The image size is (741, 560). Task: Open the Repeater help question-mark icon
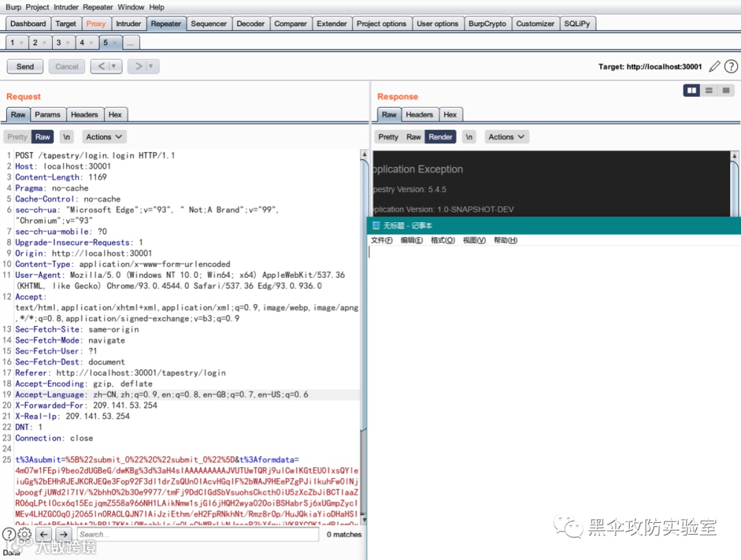click(x=731, y=67)
